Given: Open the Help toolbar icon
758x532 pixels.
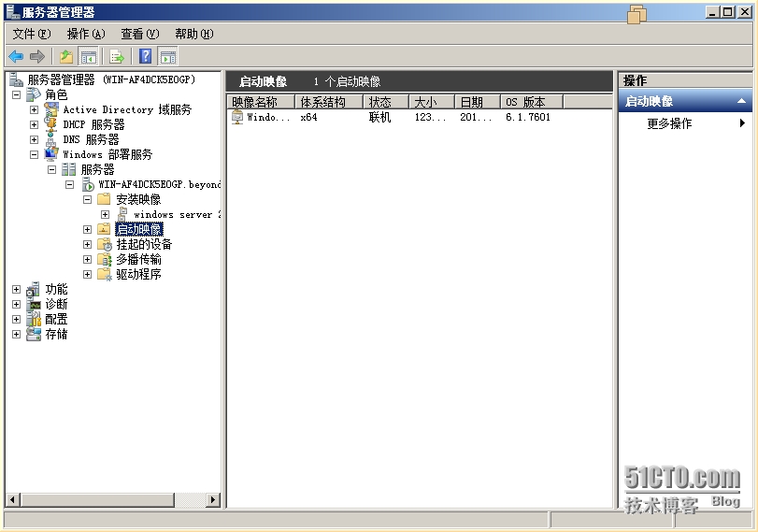Looking at the screenshot, I should (146, 57).
